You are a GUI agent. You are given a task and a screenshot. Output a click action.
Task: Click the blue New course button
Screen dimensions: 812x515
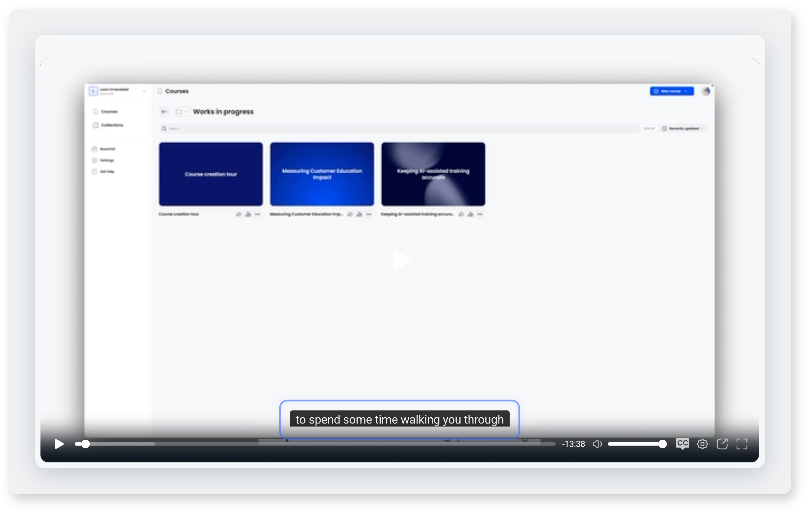point(672,91)
